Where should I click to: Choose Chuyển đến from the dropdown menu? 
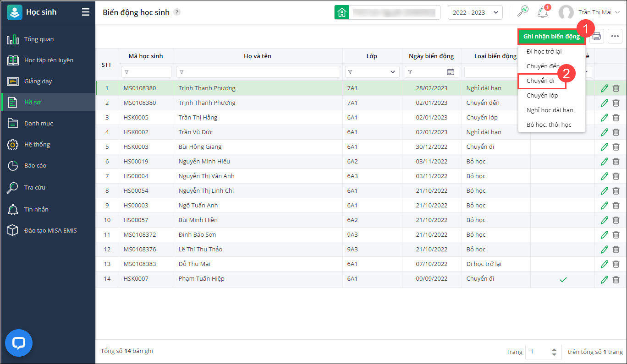pos(543,66)
